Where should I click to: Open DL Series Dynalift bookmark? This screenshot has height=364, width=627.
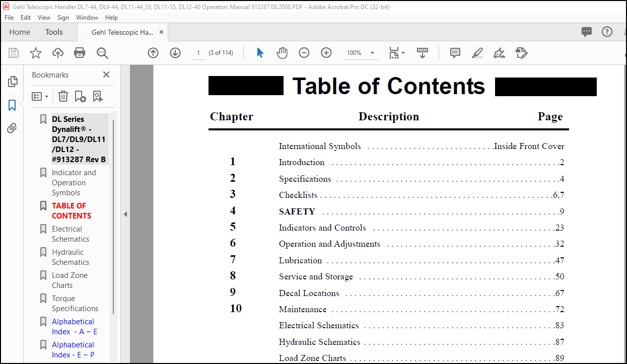79,139
